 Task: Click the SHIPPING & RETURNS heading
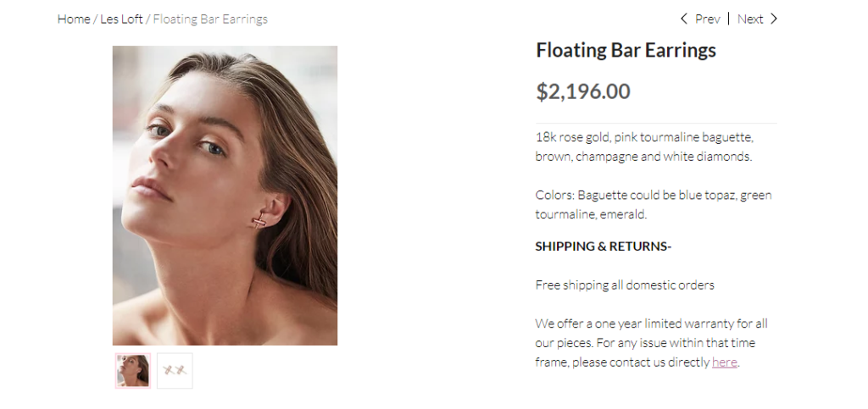[603, 246]
